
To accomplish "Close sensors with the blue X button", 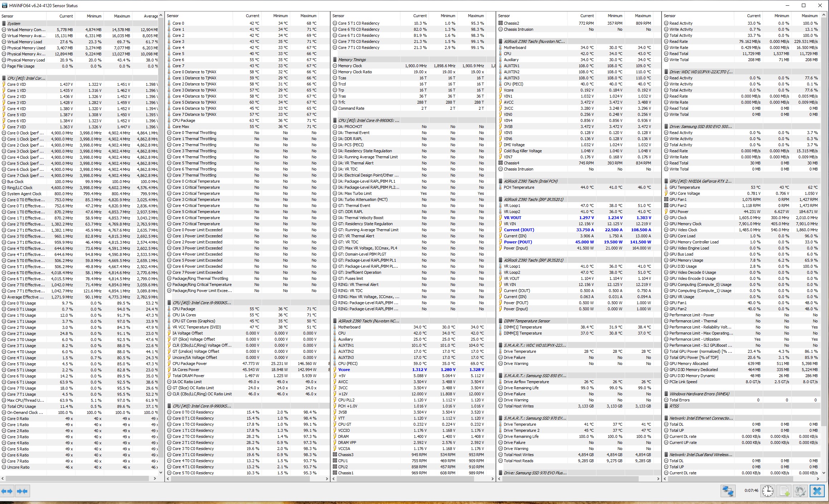I will point(817,491).
